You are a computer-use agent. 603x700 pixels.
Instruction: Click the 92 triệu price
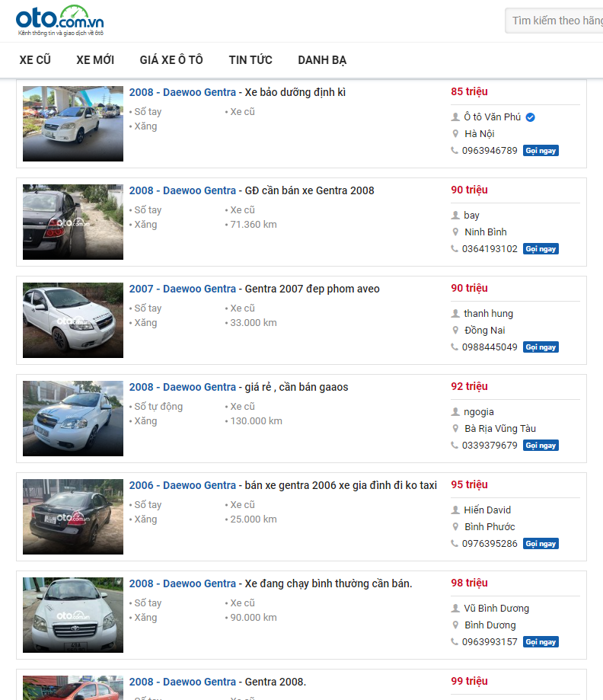point(469,386)
